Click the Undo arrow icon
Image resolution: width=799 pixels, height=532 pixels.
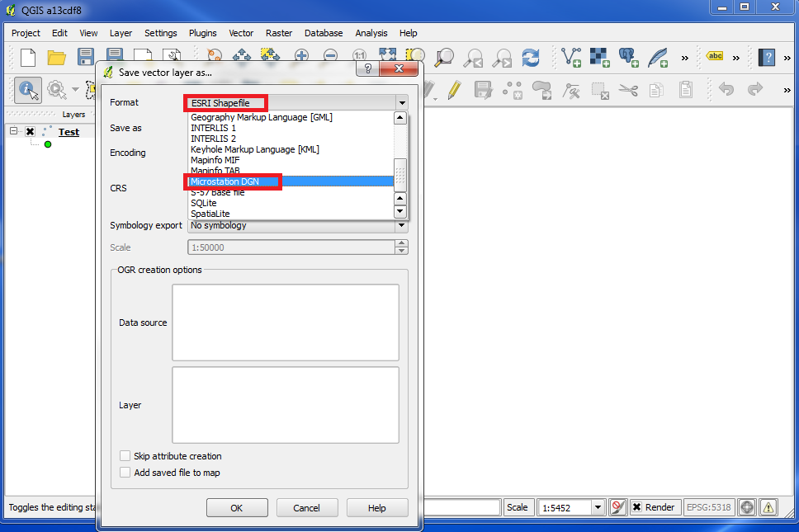(726, 89)
